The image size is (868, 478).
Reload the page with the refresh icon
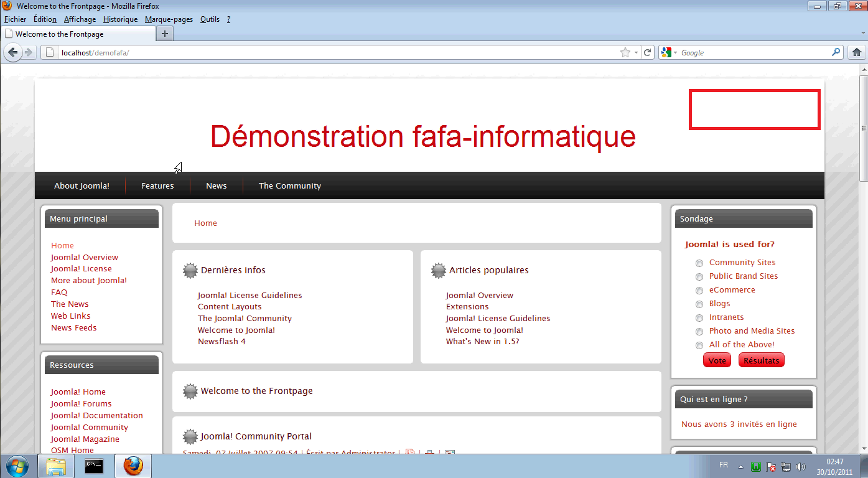(648, 53)
